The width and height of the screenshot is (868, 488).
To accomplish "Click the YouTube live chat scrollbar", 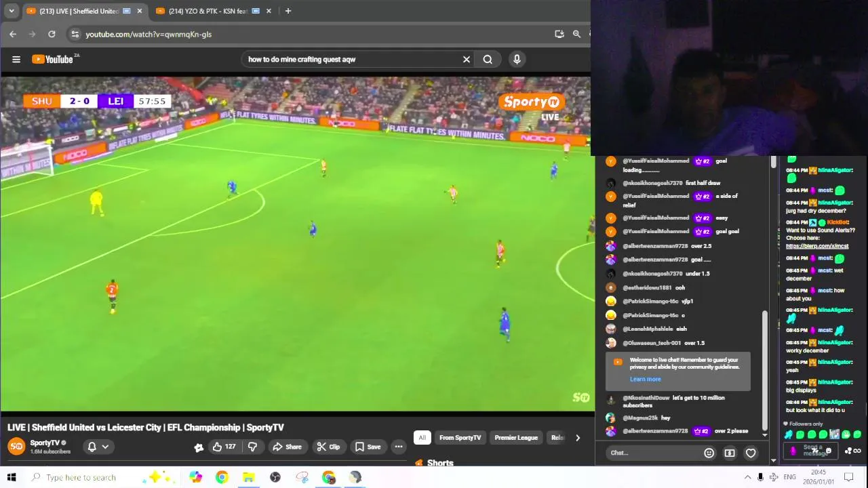I will (x=765, y=369).
